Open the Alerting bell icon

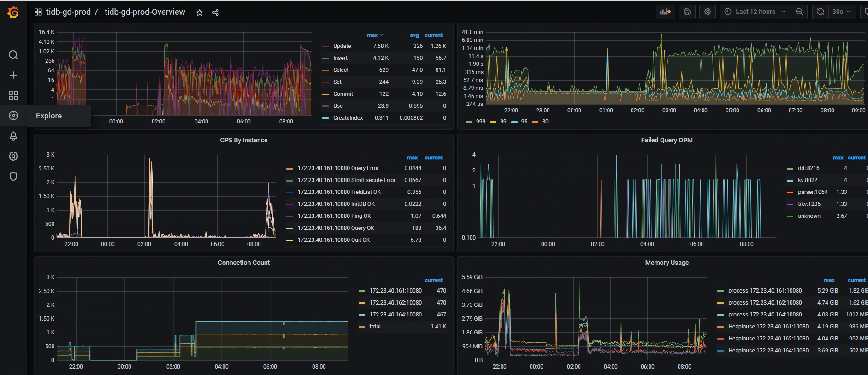13,136
